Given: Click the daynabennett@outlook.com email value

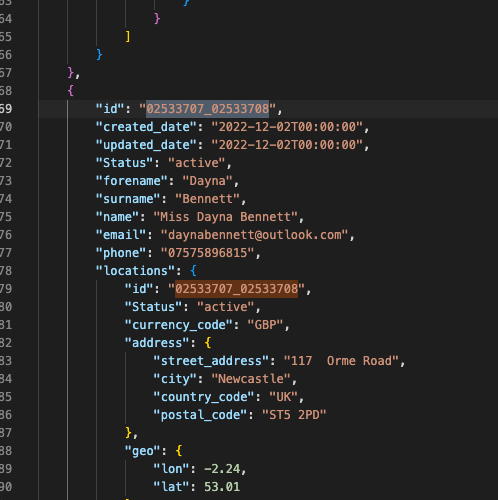Looking at the screenshot, I should point(254,235).
